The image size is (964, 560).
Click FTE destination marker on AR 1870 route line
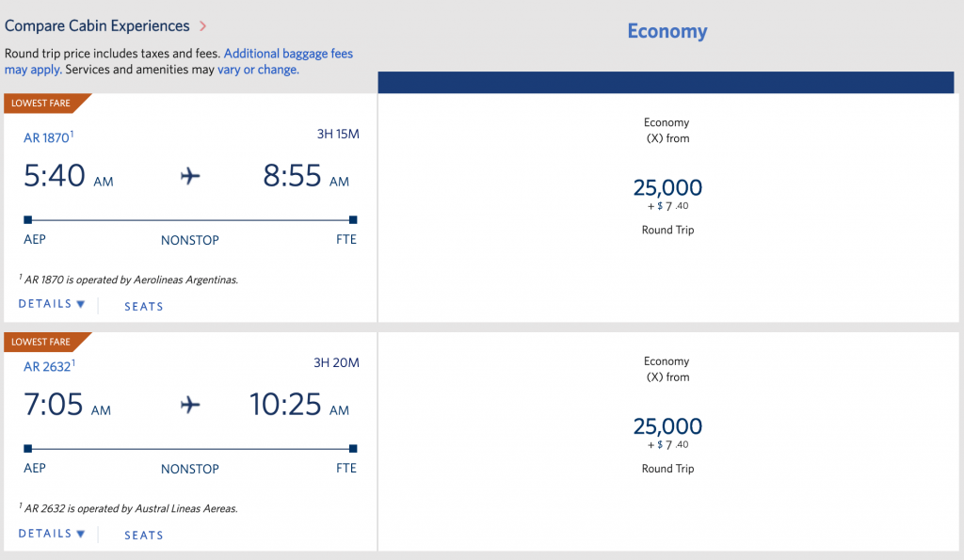click(353, 219)
